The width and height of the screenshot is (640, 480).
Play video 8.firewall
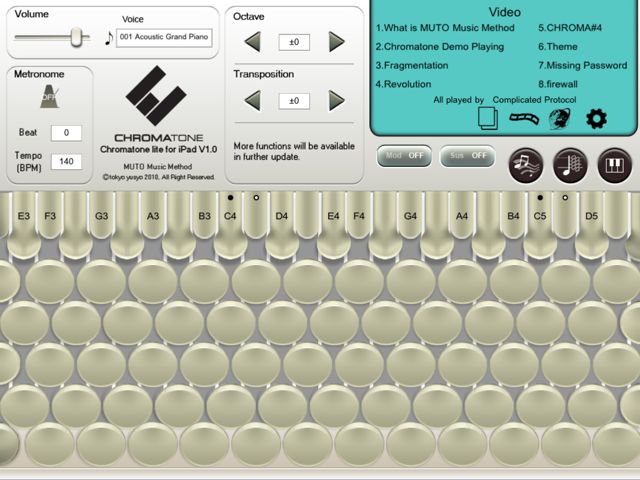coord(558,84)
